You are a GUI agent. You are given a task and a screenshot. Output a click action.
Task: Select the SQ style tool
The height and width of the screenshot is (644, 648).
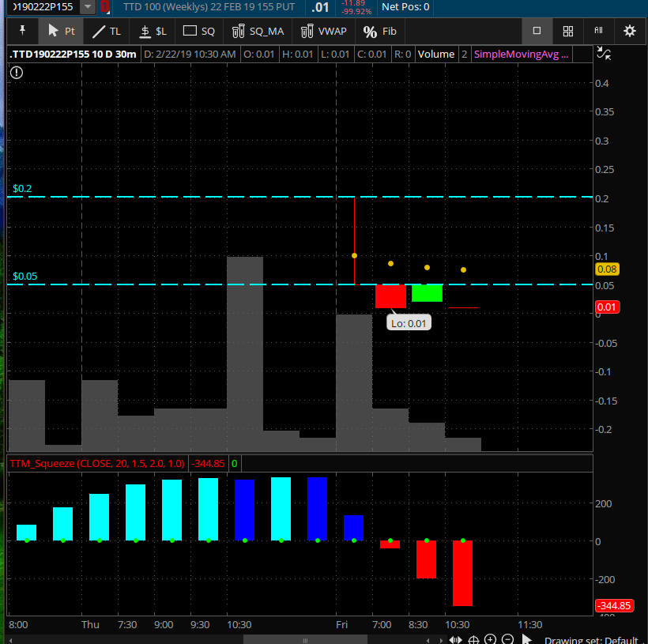pos(198,32)
